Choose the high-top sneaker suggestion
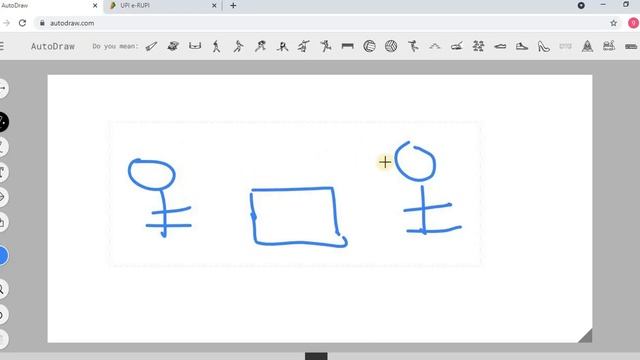The height and width of the screenshot is (360, 640). click(522, 47)
